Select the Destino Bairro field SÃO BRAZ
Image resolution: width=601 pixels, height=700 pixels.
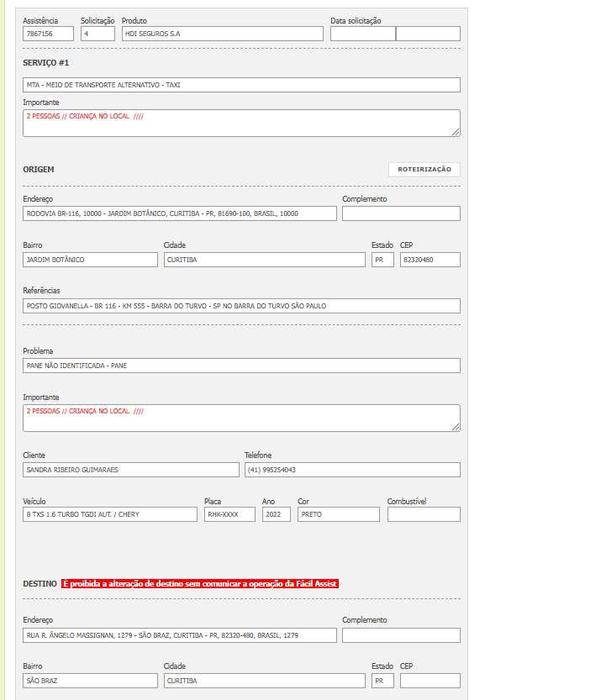[x=90, y=681]
